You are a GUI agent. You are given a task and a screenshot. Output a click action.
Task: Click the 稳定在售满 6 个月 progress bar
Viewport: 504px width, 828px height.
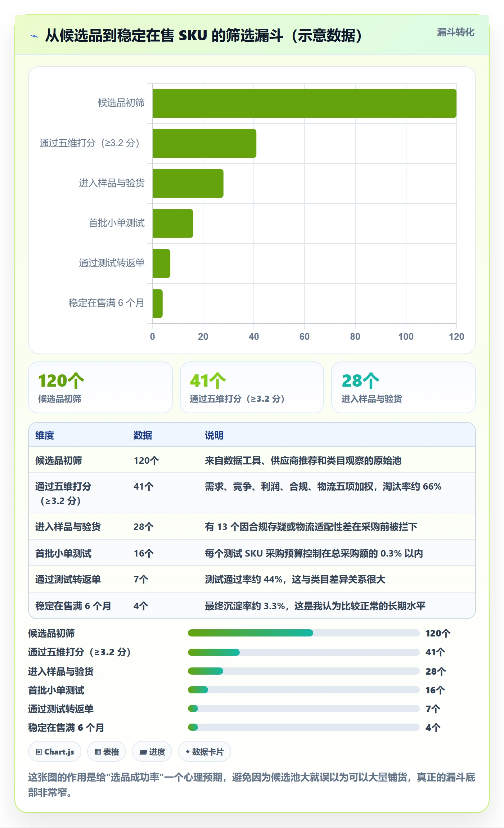pos(303,727)
